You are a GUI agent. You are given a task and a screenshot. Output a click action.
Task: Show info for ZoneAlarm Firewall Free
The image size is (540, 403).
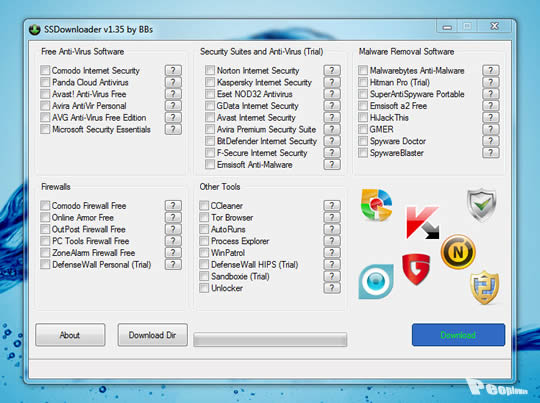(x=173, y=252)
